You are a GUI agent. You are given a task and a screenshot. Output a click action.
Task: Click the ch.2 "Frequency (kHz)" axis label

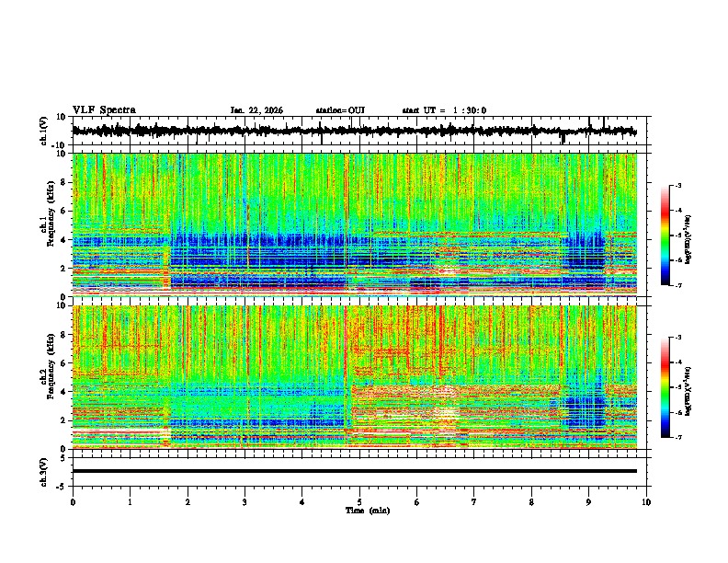pyautogui.click(x=51, y=366)
